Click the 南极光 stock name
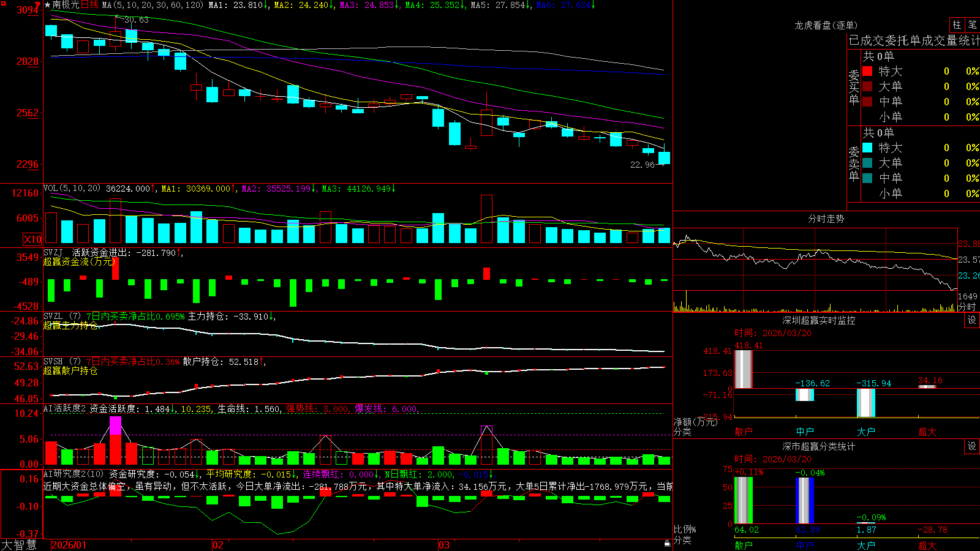 tap(66, 5)
